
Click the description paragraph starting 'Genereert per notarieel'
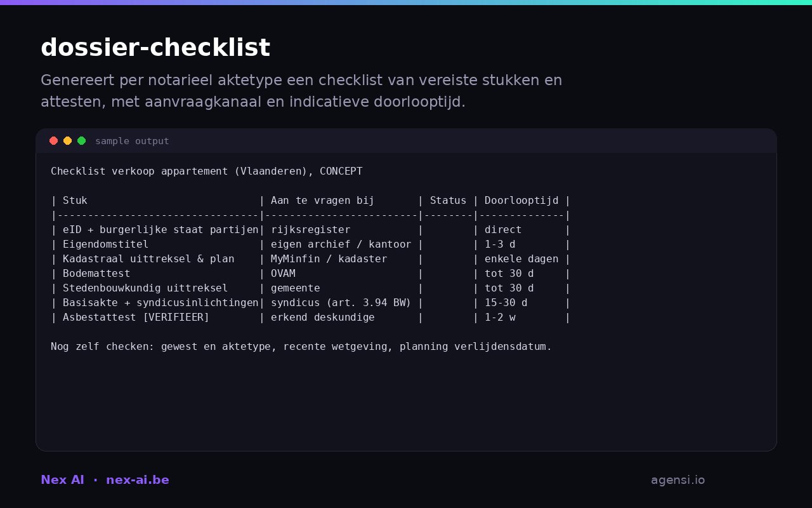point(301,91)
